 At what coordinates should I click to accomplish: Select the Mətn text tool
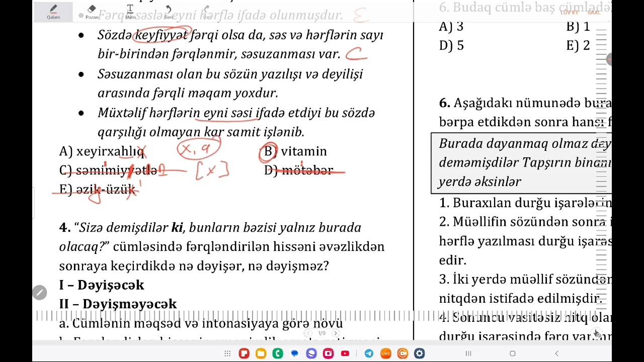pos(130,12)
